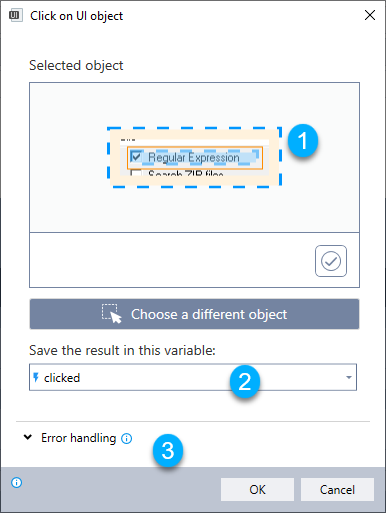Screen dimensions: 386x513
Task: Click Choose a different object button
Action: click(194, 314)
